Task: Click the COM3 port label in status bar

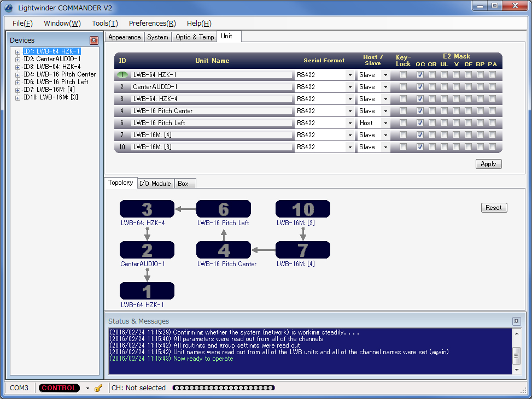Action: pyautogui.click(x=19, y=388)
